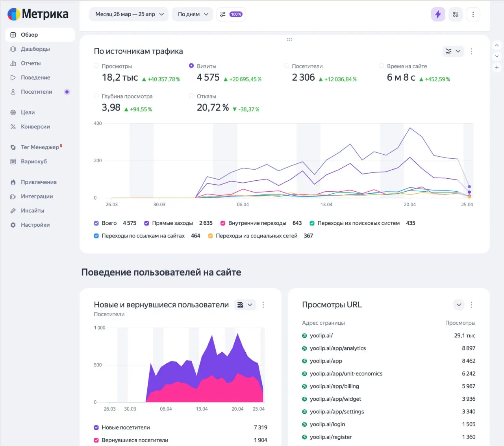This screenshot has height=446, width=504.
Task: Click the Обзор grid icon in sidebar
Action: pyautogui.click(x=13, y=35)
